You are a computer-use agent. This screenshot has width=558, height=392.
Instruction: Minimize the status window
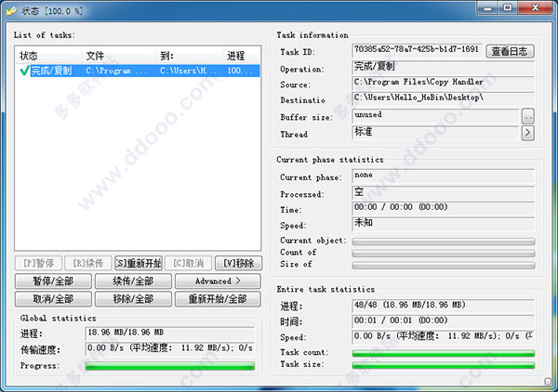[x=487, y=7]
